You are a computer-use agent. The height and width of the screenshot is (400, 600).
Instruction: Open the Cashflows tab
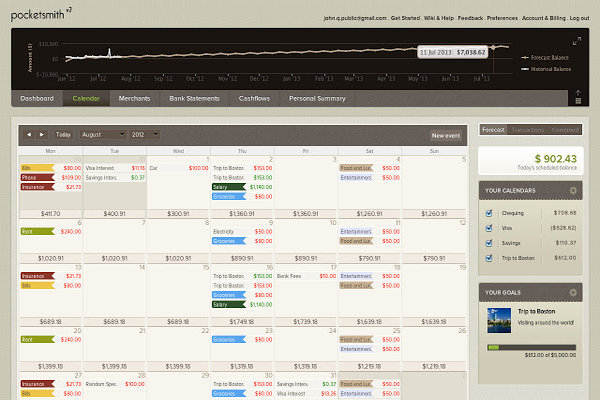(x=253, y=99)
